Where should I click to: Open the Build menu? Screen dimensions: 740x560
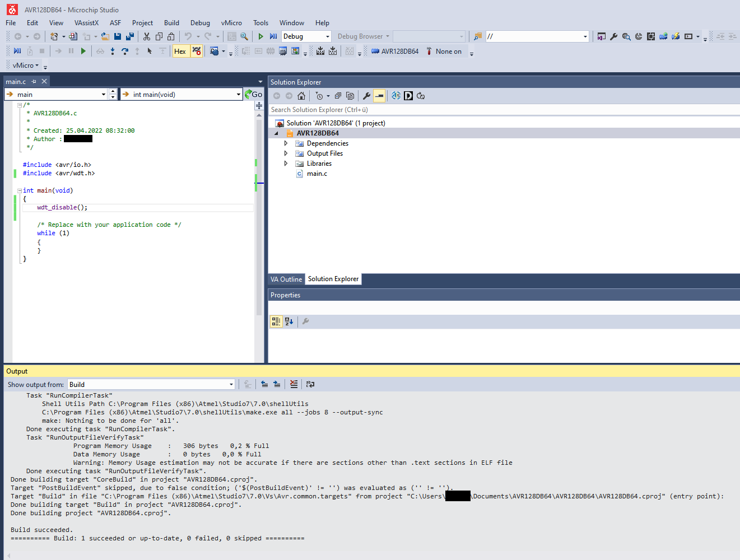[x=171, y=23]
